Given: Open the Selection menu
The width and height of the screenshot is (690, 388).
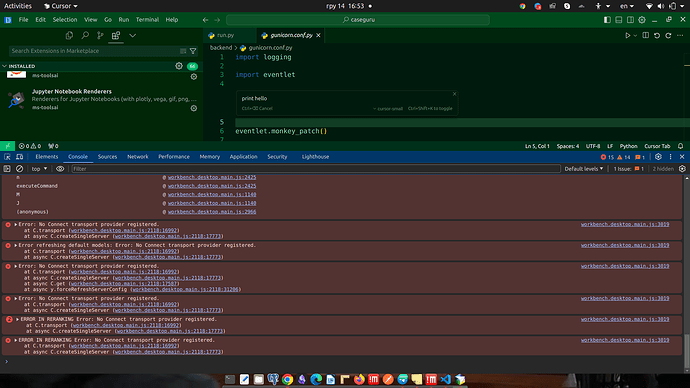Looking at the screenshot, I should click(x=65, y=20).
